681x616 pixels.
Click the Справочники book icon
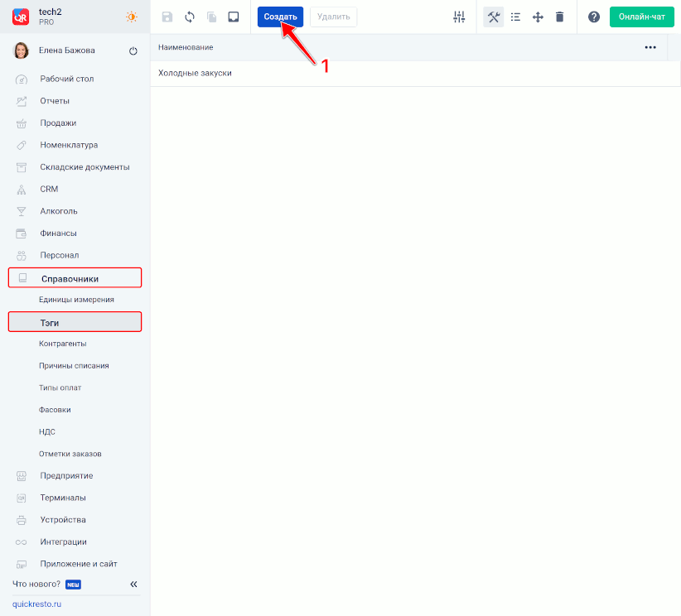coord(22,278)
